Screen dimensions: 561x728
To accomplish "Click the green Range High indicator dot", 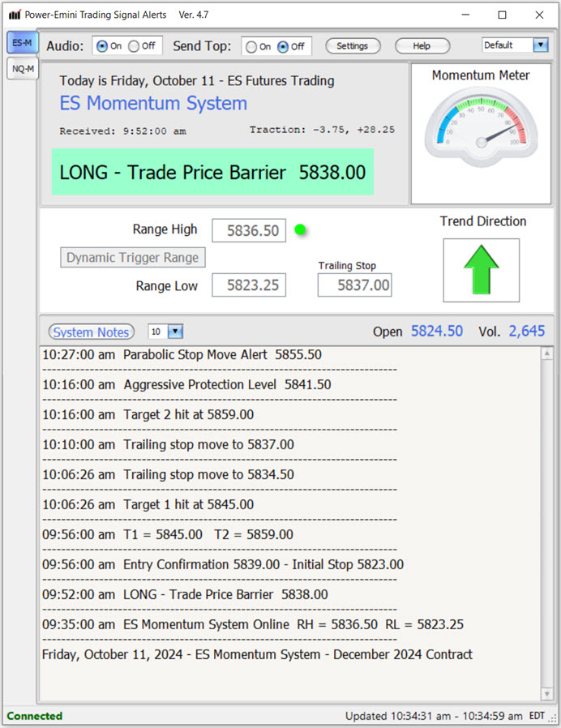I will point(300,229).
